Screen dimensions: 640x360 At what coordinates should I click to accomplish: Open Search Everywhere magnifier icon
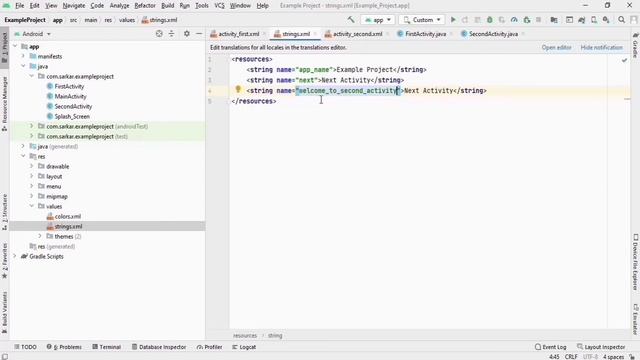pos(621,20)
